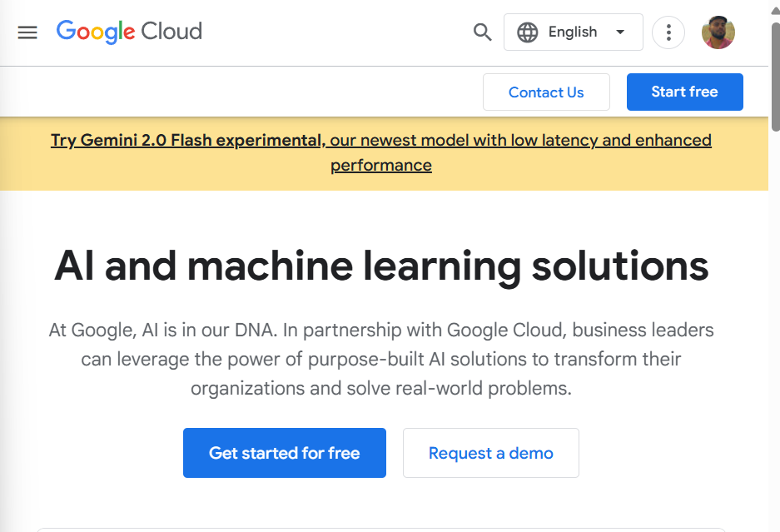
Task: Click the caret arrow beside English
Action: click(620, 32)
